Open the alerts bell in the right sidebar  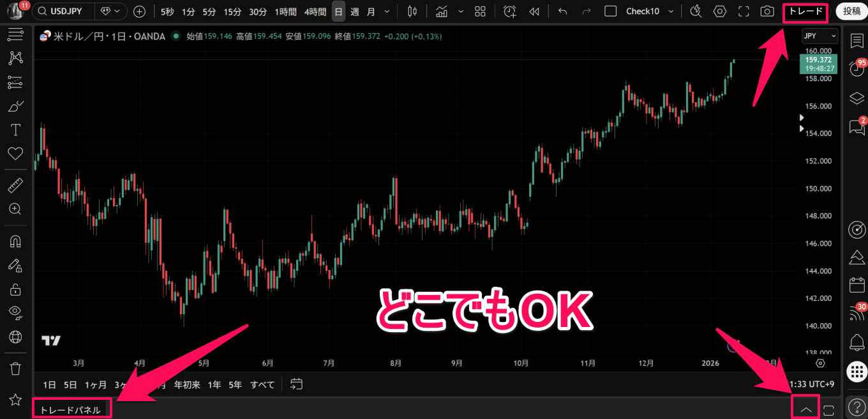click(x=857, y=342)
